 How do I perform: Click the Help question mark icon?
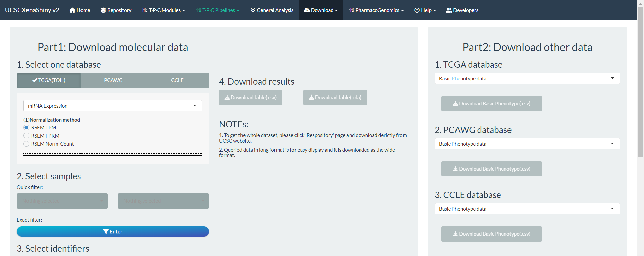click(417, 10)
